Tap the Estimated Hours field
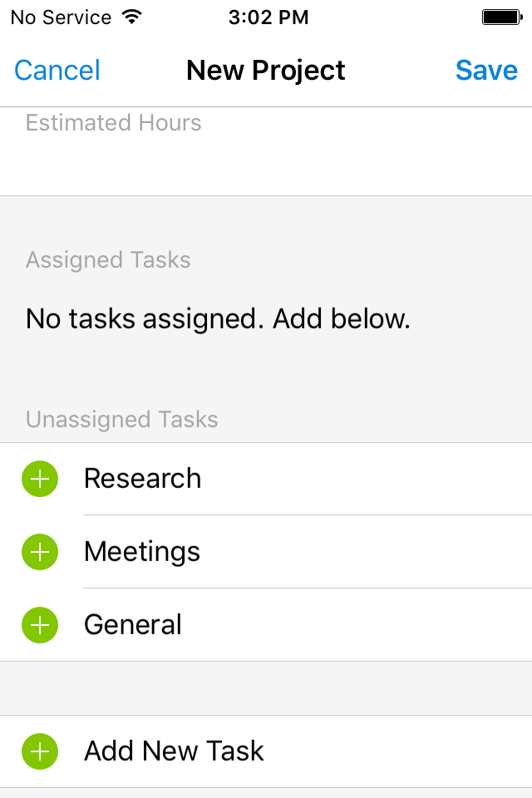Image resolution: width=532 pixels, height=798 pixels. coord(113,123)
